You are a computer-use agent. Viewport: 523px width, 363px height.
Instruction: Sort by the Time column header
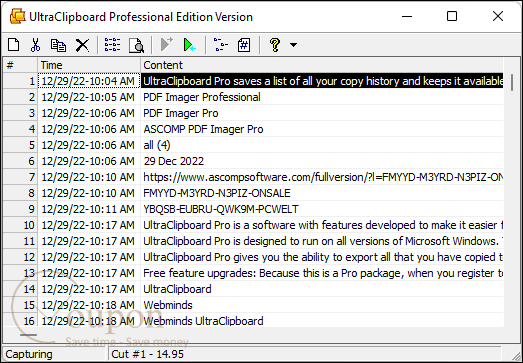pyautogui.click(x=89, y=65)
